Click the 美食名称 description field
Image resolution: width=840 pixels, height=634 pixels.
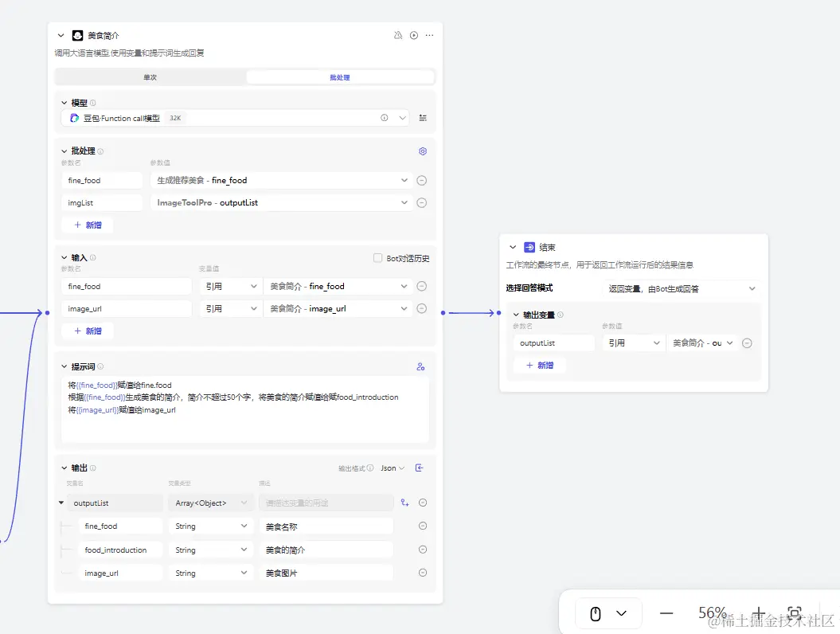(326, 526)
